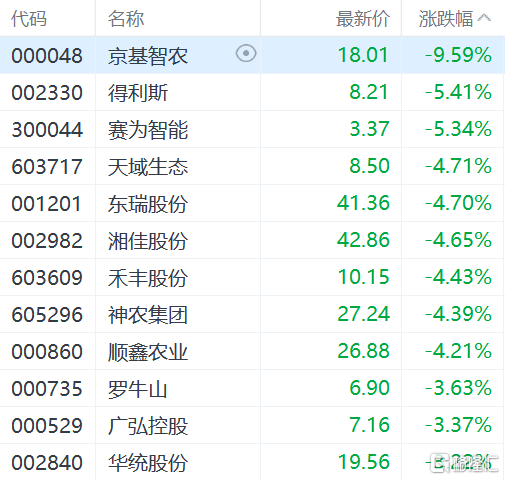Select stock code 001201

click(x=46, y=203)
